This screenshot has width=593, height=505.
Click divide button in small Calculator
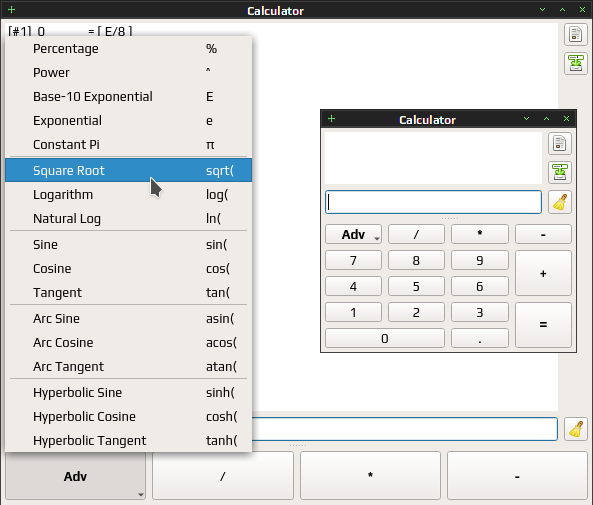coord(416,235)
